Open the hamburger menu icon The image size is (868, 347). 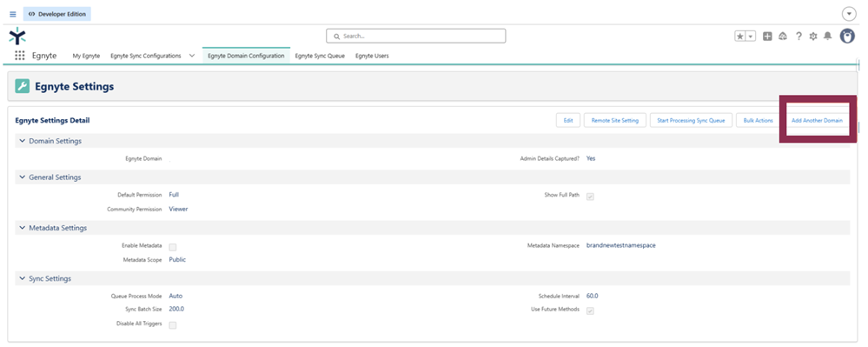click(13, 15)
